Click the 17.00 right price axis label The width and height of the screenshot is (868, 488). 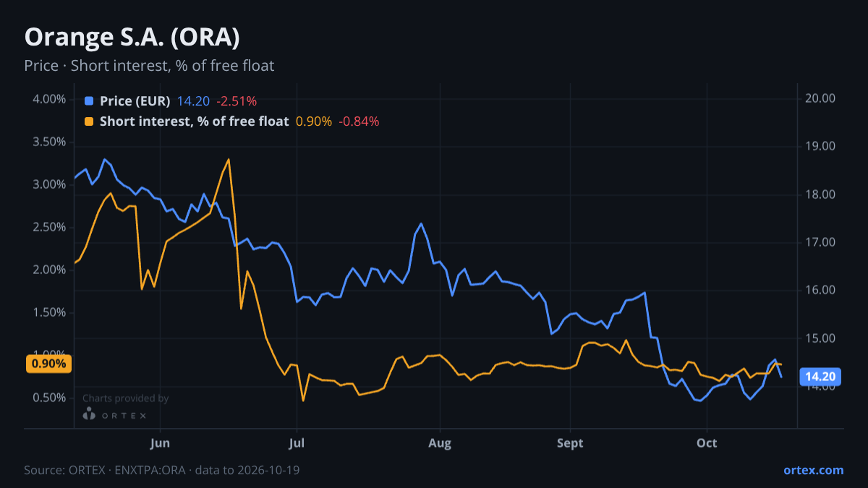[821, 242]
